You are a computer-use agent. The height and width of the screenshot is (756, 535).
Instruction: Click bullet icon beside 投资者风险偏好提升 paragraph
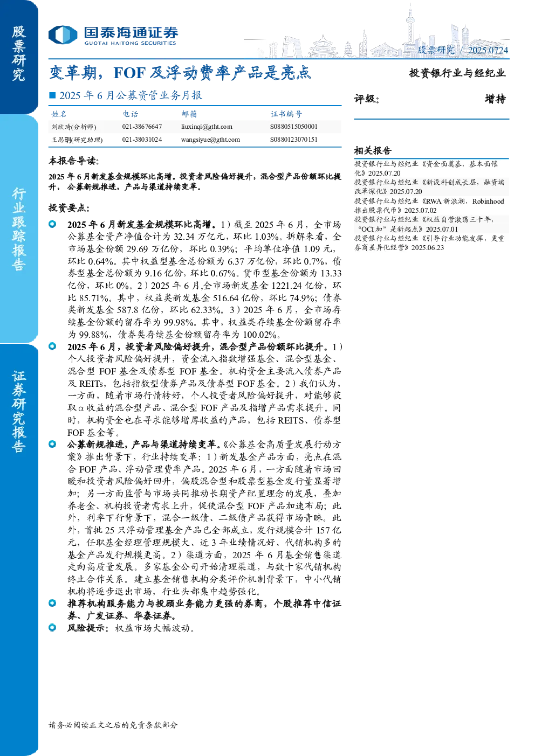[x=52, y=346]
